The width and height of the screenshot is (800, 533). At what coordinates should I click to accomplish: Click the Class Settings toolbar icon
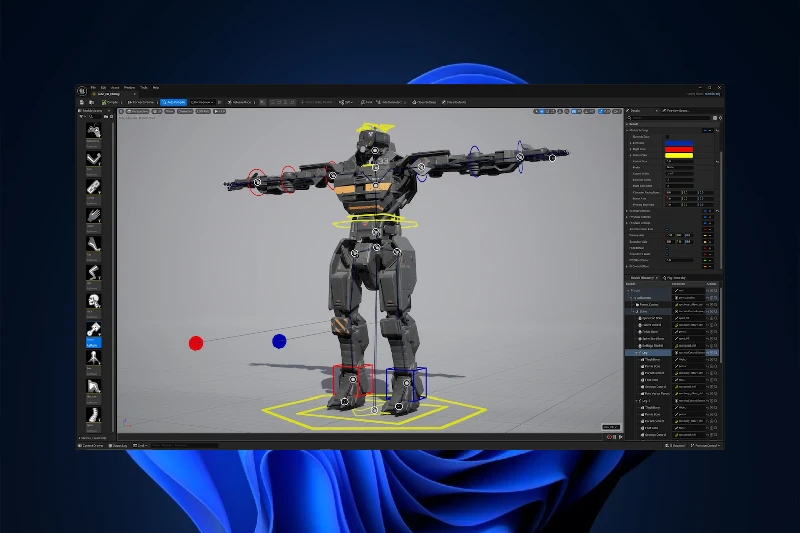tap(422, 102)
